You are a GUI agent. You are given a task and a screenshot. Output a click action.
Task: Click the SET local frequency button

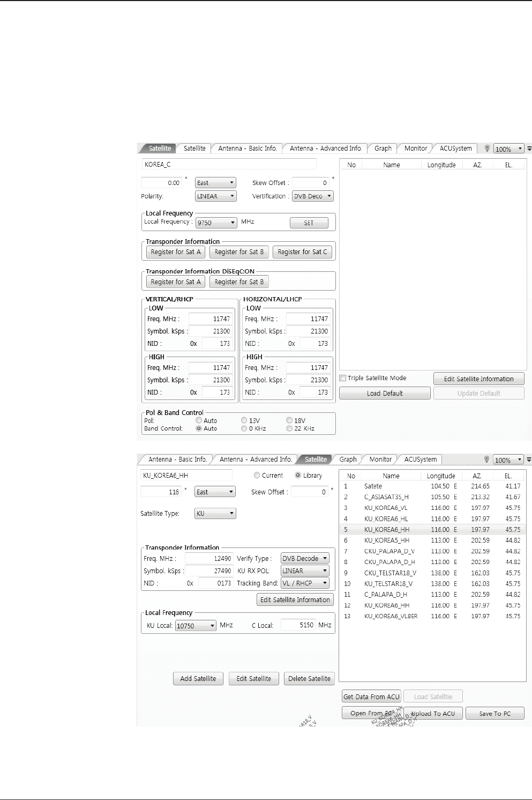[309, 223]
